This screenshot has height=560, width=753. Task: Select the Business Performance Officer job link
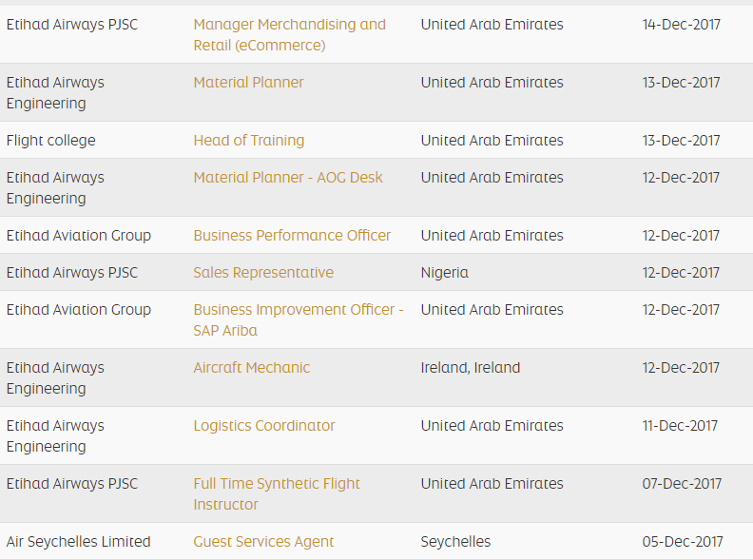[x=292, y=236]
